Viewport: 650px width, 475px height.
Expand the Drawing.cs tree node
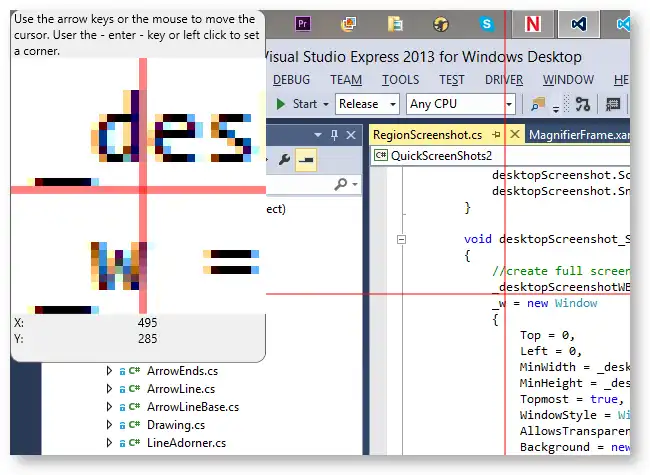coord(109,424)
